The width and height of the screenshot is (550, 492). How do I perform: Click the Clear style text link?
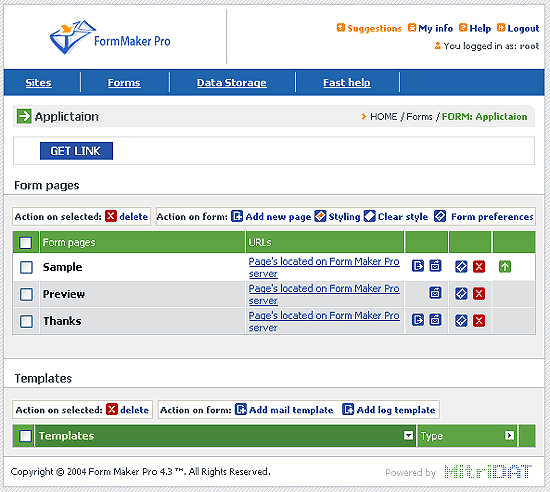pyautogui.click(x=403, y=217)
